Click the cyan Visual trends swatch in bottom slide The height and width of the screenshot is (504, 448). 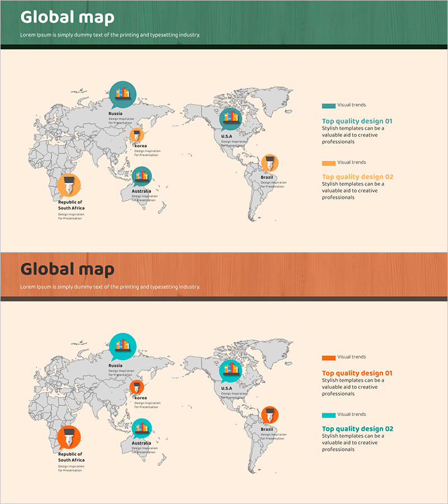click(329, 415)
